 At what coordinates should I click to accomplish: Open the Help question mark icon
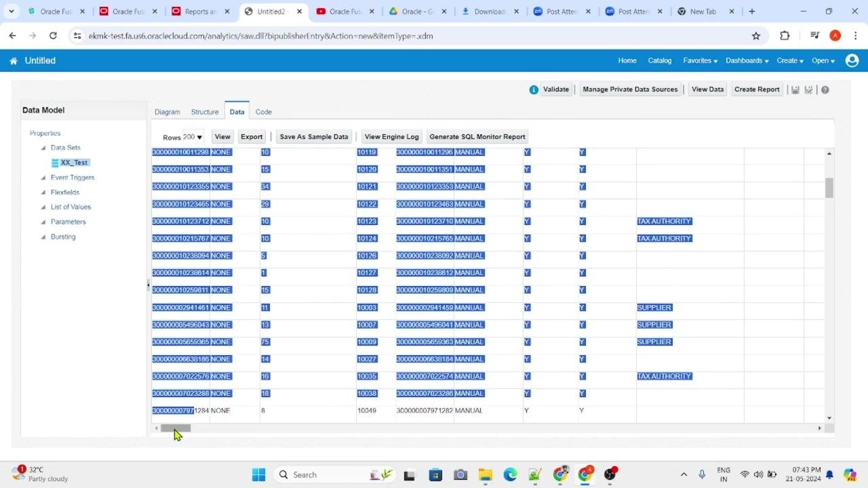(x=825, y=89)
